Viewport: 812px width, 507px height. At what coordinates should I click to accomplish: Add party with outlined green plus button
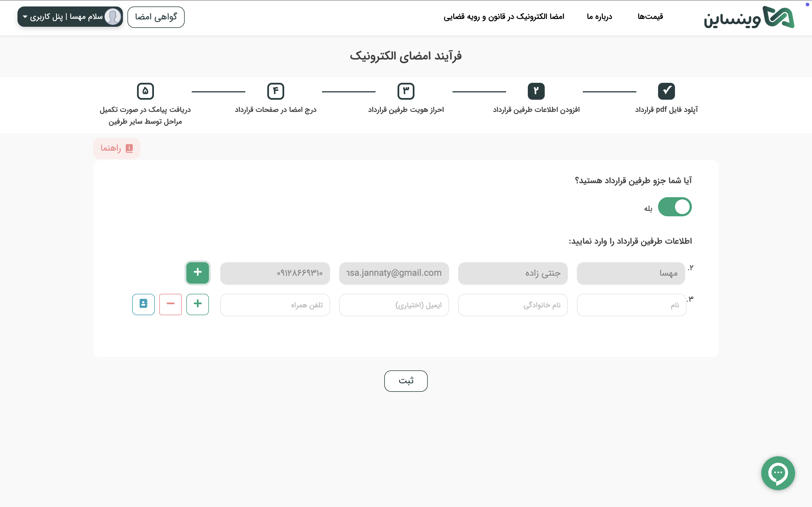coord(198,304)
